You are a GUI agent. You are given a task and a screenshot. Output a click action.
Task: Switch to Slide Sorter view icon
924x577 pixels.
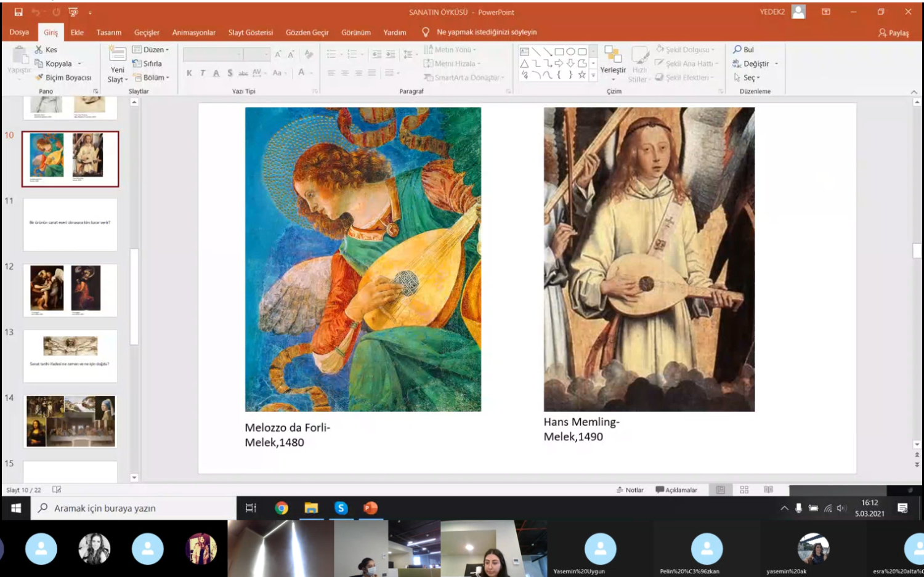744,490
